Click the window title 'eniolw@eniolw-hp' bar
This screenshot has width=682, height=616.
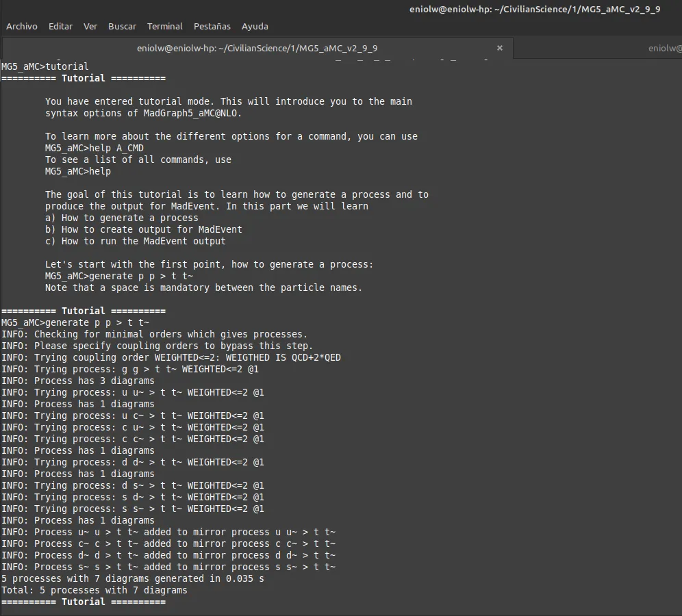[x=535, y=9]
